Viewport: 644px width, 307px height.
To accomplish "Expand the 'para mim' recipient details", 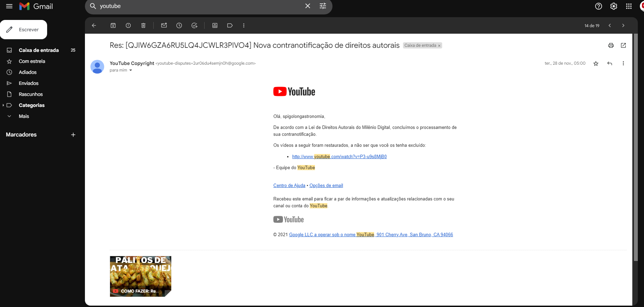I will (x=131, y=70).
